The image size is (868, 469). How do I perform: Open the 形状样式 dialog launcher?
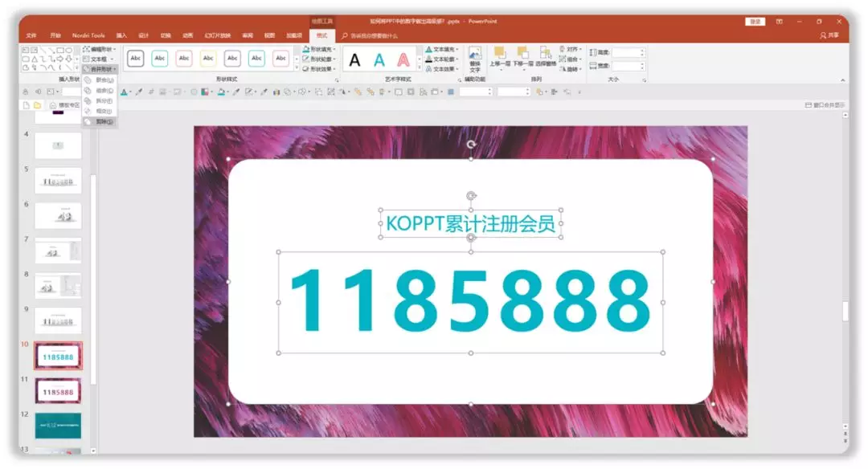coord(337,80)
